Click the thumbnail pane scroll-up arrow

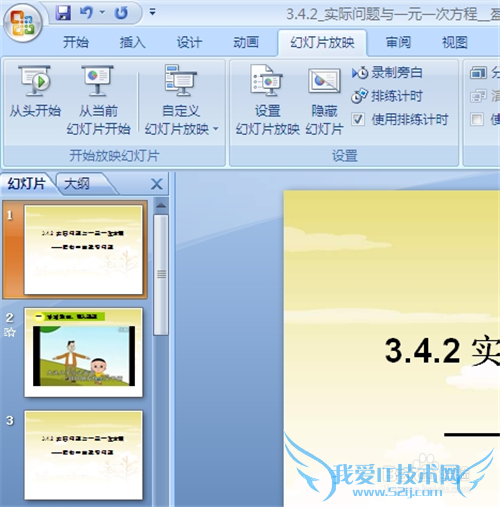pyautogui.click(x=161, y=206)
